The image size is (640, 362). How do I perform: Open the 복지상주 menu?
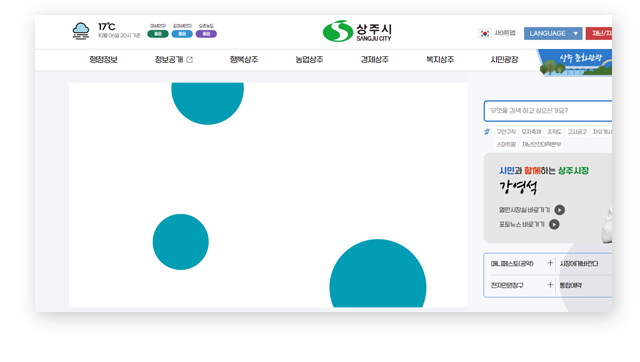click(x=440, y=60)
